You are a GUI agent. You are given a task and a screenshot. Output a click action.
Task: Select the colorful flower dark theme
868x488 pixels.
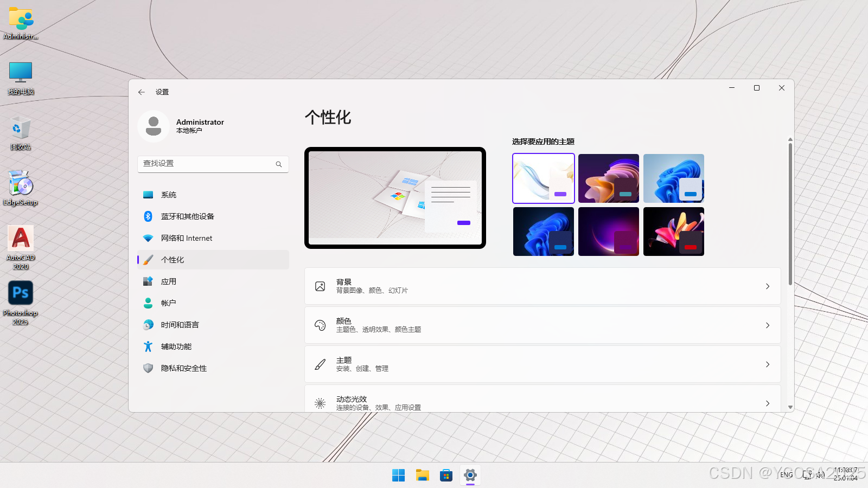(x=674, y=232)
